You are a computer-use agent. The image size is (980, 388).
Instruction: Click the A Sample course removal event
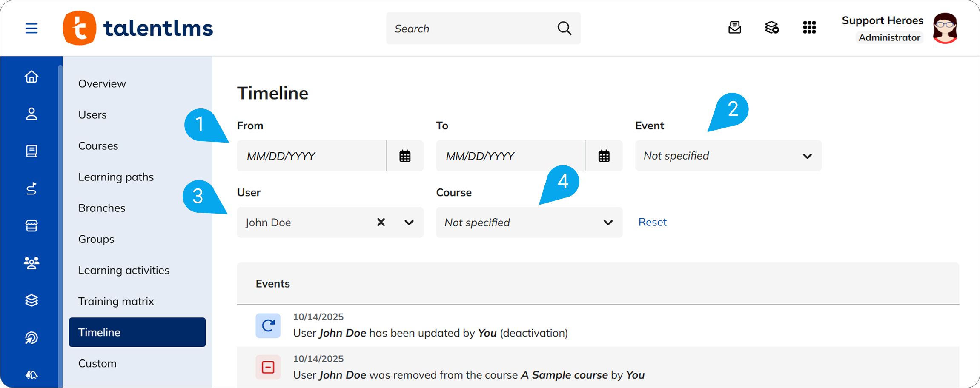(469, 375)
